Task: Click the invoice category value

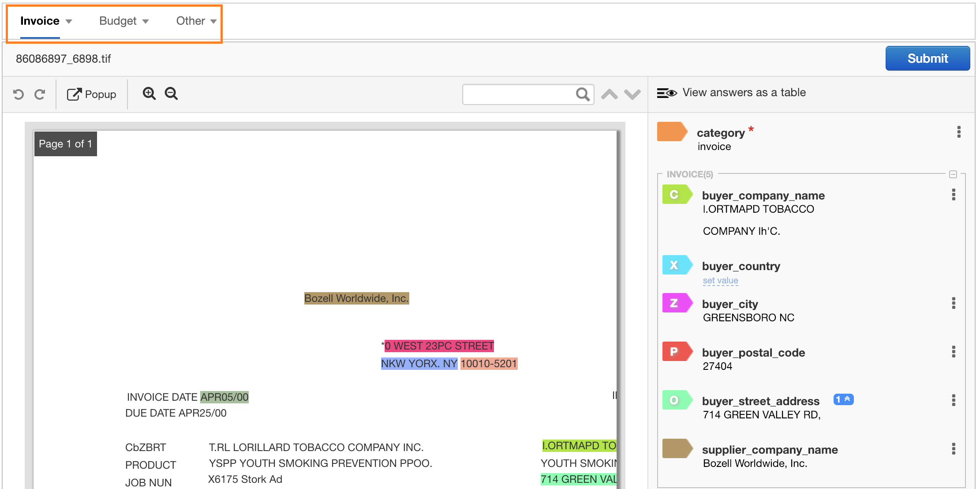Action: 714,147
